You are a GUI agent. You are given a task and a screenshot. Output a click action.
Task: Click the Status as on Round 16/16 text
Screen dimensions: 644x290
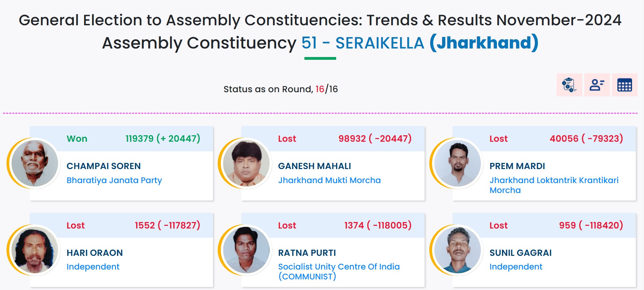point(280,89)
